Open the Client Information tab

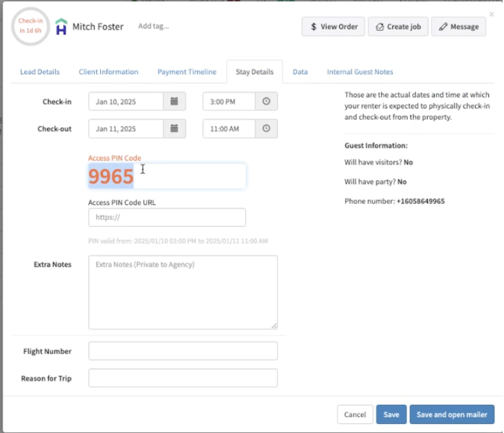point(108,71)
